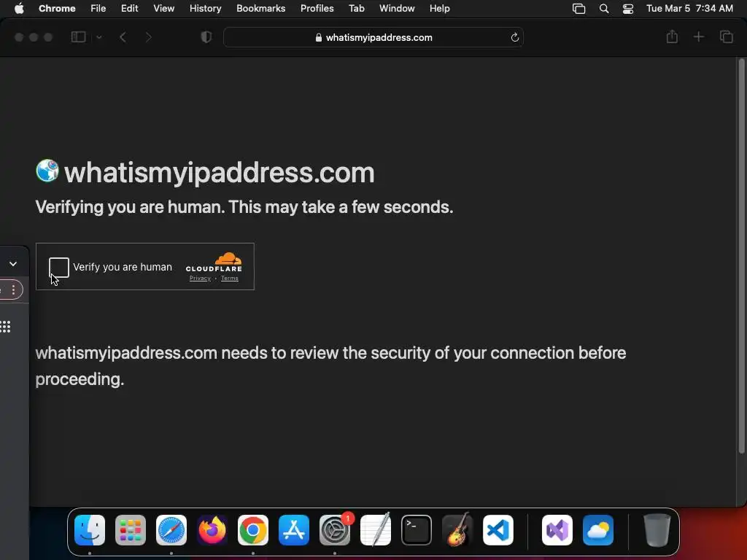Expand the sidebar dropdown chevron
The width and height of the screenshot is (747, 560).
[x=99, y=37]
